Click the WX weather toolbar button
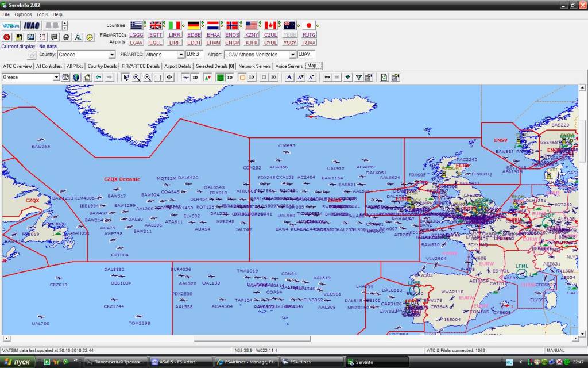The width and height of the screenshot is (588, 368). click(x=327, y=77)
